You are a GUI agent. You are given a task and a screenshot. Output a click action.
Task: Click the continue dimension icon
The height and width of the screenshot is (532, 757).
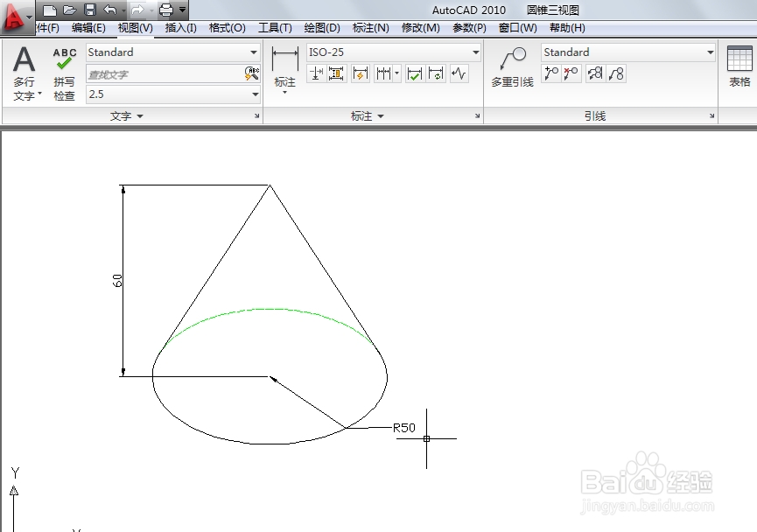(x=384, y=73)
